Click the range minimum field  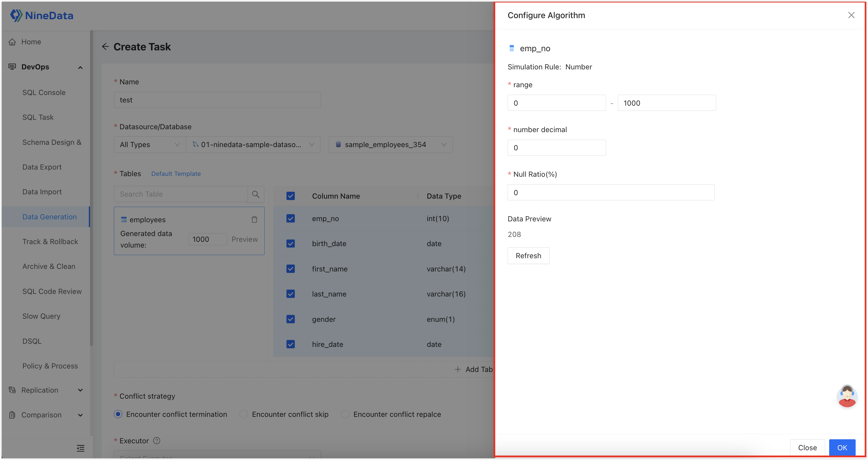(557, 103)
